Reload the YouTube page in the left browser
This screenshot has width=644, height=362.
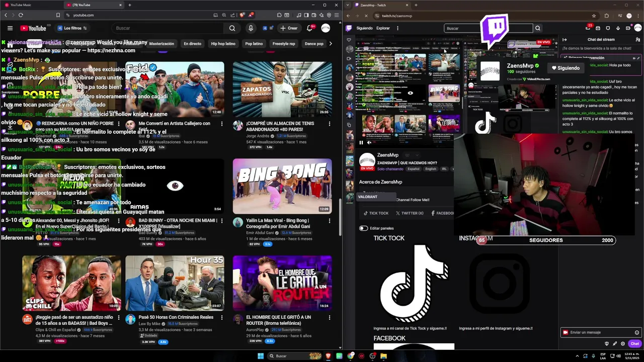[21, 15]
